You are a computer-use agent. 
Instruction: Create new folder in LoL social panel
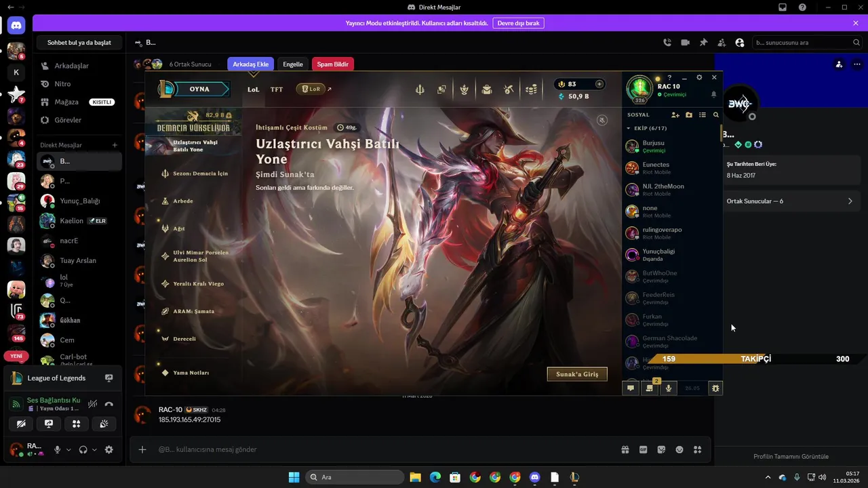point(689,115)
